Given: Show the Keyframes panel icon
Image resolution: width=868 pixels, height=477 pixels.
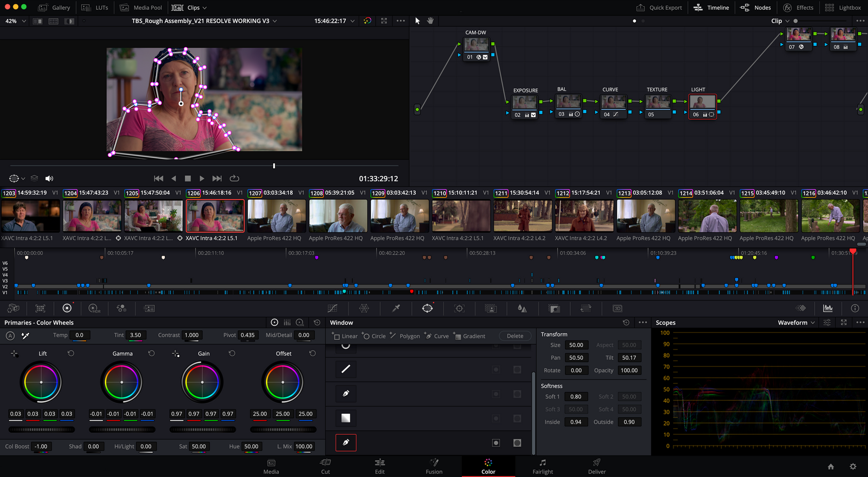Looking at the screenshot, I should (801, 308).
